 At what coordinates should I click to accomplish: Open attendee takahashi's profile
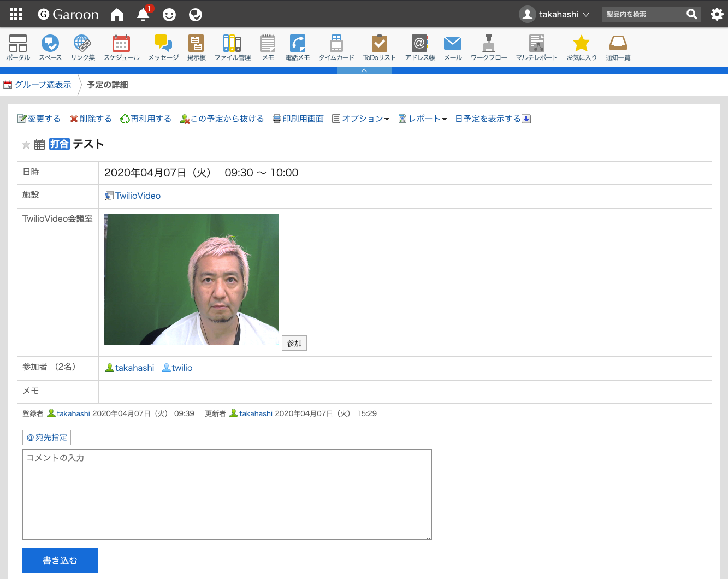pyautogui.click(x=130, y=368)
